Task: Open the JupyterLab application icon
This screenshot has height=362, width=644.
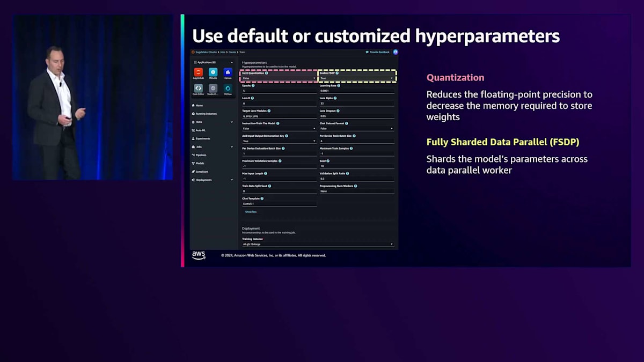Action: (198, 72)
